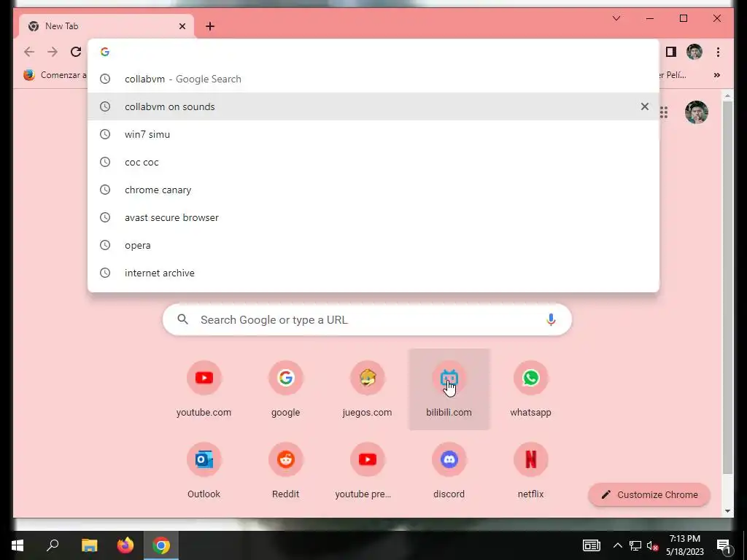Open the google shortcut tile
747x560 pixels.
click(x=286, y=389)
